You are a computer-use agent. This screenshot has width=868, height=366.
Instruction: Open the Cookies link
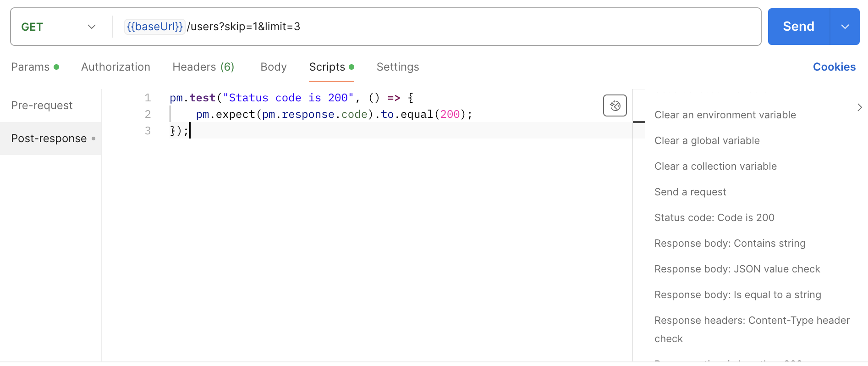pyautogui.click(x=834, y=67)
